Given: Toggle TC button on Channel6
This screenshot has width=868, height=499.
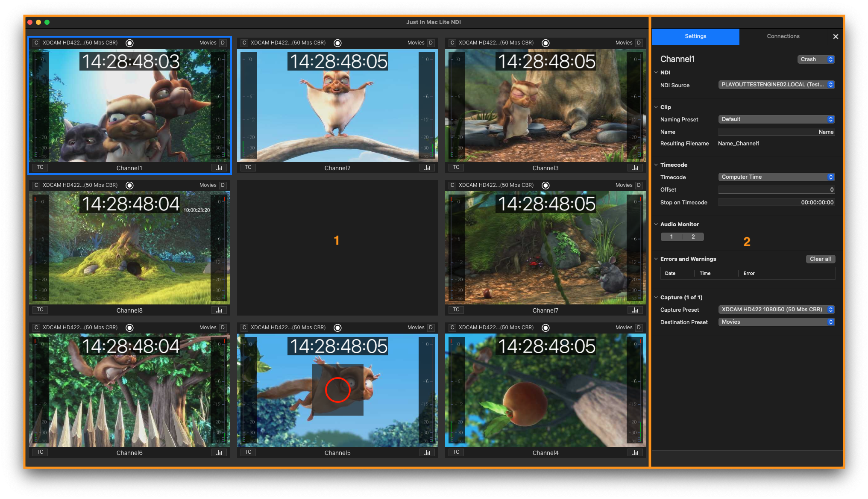Looking at the screenshot, I should [x=40, y=452].
